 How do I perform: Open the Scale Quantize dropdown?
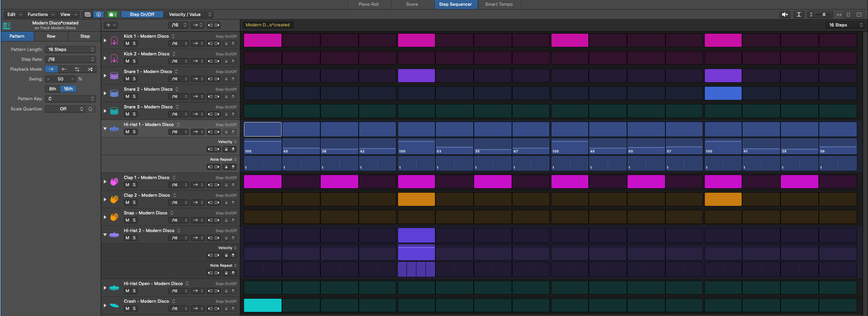coord(65,109)
